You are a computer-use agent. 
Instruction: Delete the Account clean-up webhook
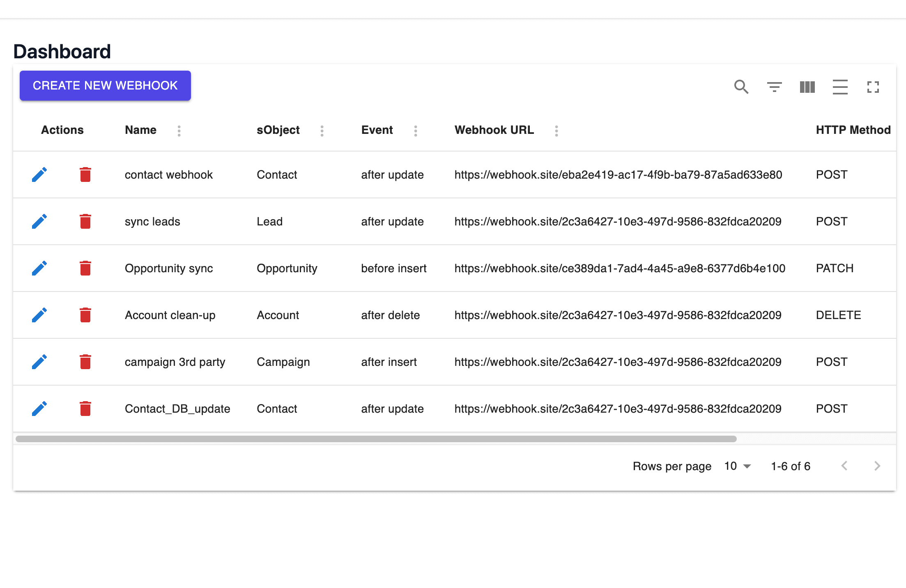85,315
